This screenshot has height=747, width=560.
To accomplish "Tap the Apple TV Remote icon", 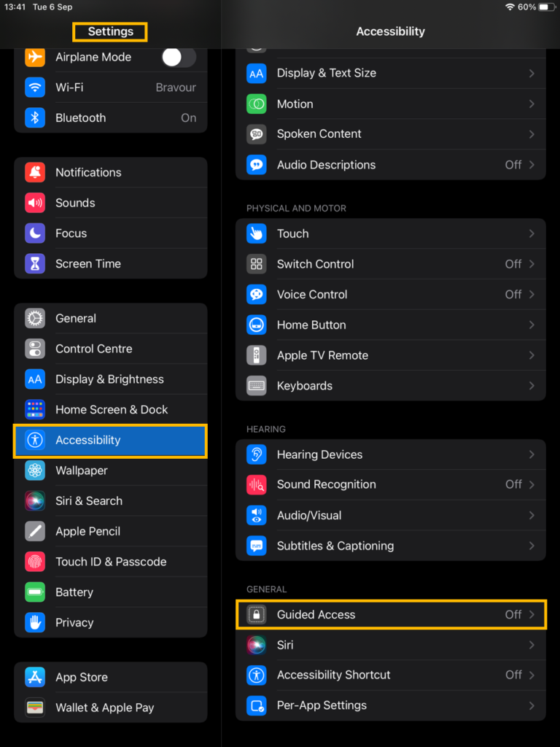I will point(256,355).
